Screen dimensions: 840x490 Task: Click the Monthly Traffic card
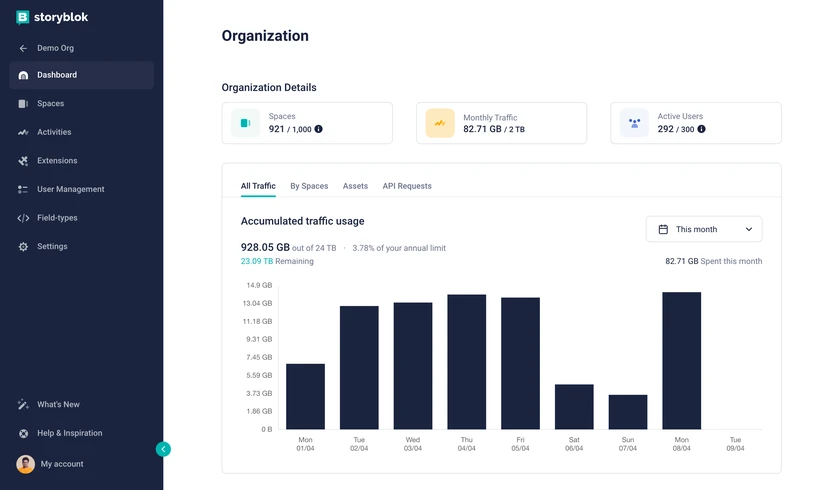point(501,123)
